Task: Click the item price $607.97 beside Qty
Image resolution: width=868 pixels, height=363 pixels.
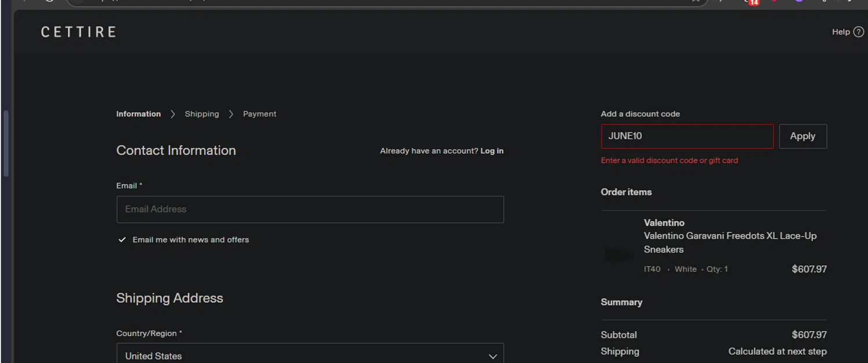Action: [x=809, y=269]
